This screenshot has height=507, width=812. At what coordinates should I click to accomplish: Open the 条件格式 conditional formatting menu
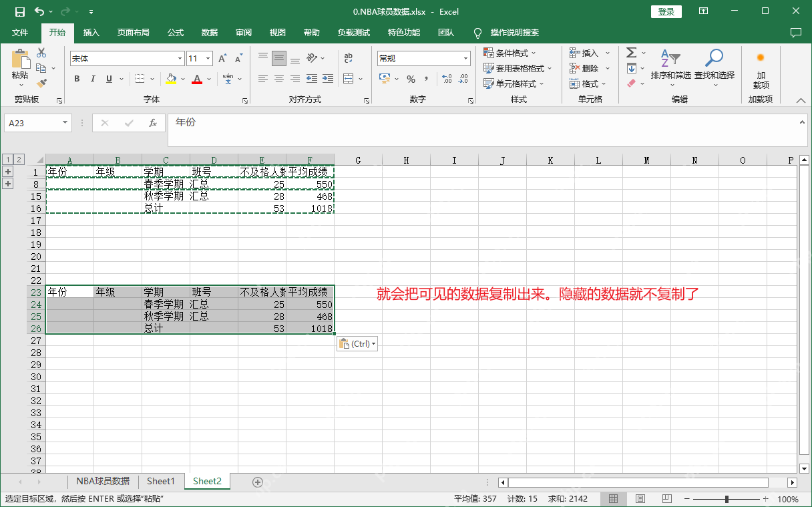510,53
